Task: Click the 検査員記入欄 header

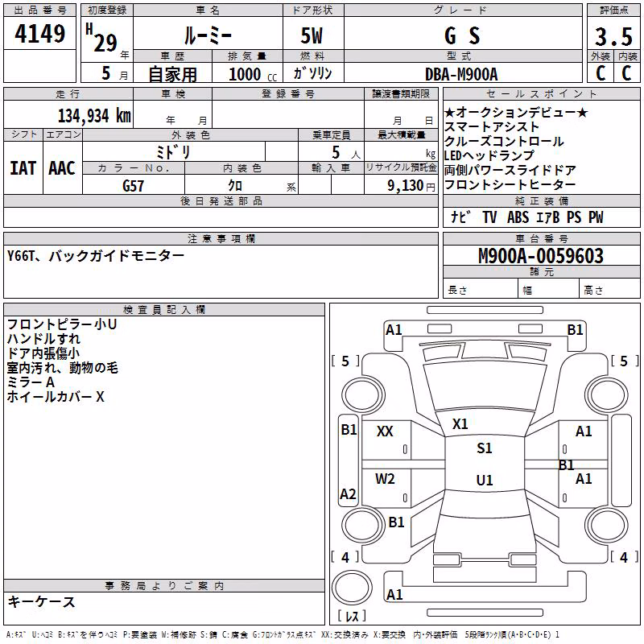Action: point(164,310)
